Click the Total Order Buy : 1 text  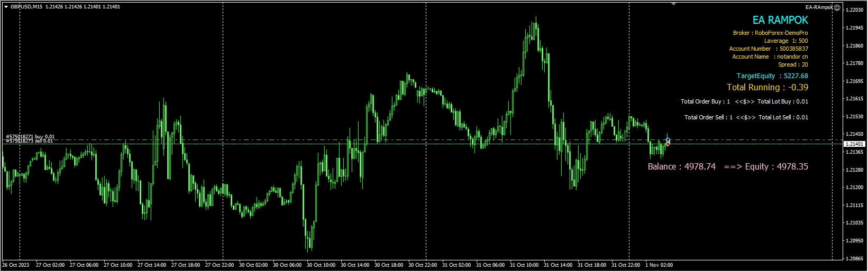(x=705, y=101)
